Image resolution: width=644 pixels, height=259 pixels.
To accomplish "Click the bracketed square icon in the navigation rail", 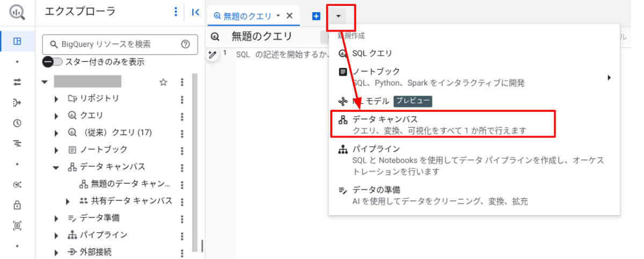I will [17, 225].
